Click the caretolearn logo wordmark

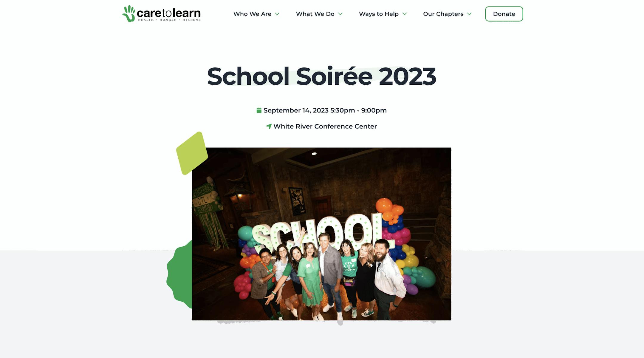[x=168, y=13]
